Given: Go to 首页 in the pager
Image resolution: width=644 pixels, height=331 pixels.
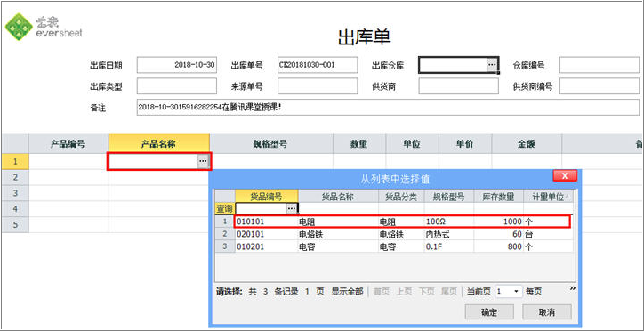Looking at the screenshot, I should click(x=381, y=292).
